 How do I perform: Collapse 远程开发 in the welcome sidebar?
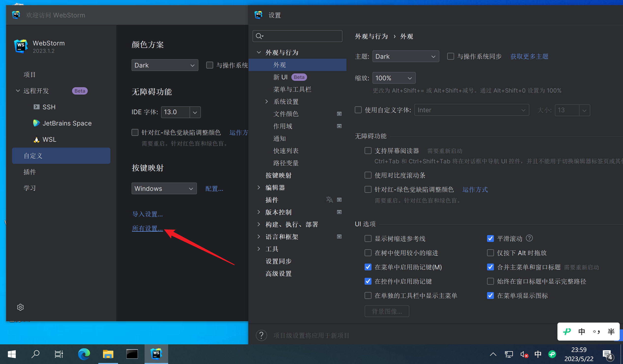pyautogui.click(x=18, y=91)
